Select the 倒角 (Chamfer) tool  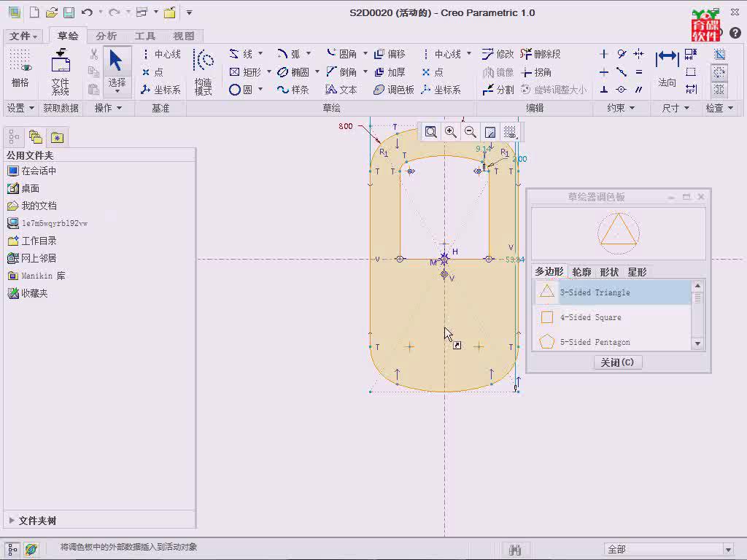[341, 72]
